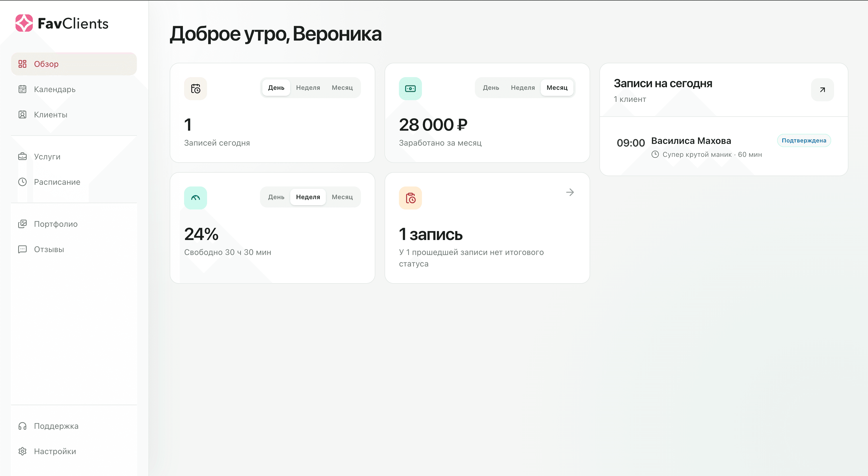Click the FavClients logo icon
The image size is (868, 476).
coord(24,23)
